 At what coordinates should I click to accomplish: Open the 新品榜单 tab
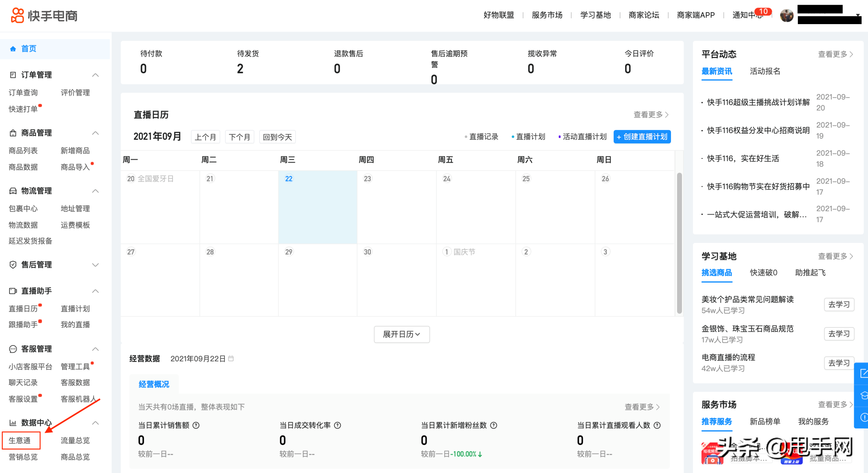tap(765, 421)
